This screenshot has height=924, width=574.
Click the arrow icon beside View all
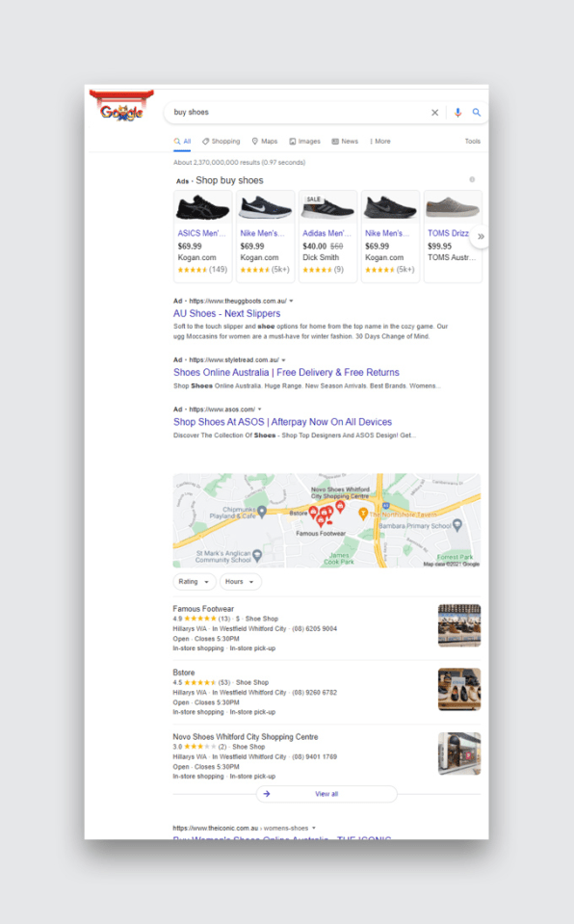click(x=267, y=794)
